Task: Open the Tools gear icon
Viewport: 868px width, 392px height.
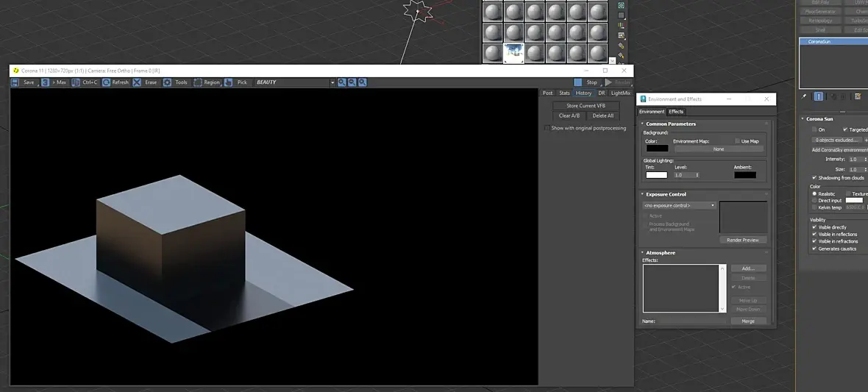Action: pyautogui.click(x=168, y=82)
